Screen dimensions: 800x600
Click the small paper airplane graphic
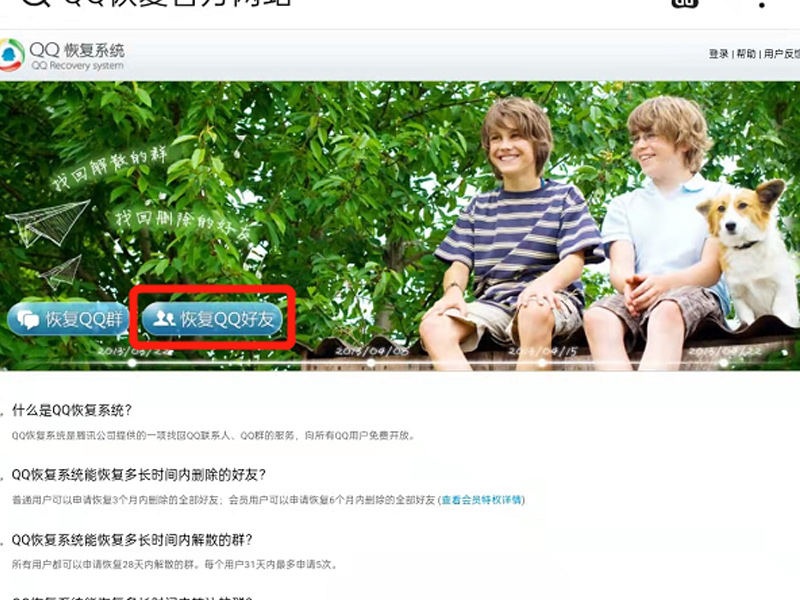[x=63, y=269]
